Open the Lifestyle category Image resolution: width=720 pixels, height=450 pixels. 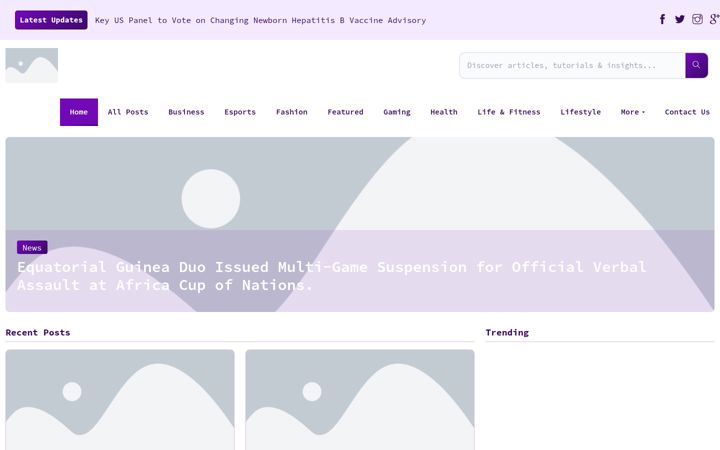[x=580, y=112]
